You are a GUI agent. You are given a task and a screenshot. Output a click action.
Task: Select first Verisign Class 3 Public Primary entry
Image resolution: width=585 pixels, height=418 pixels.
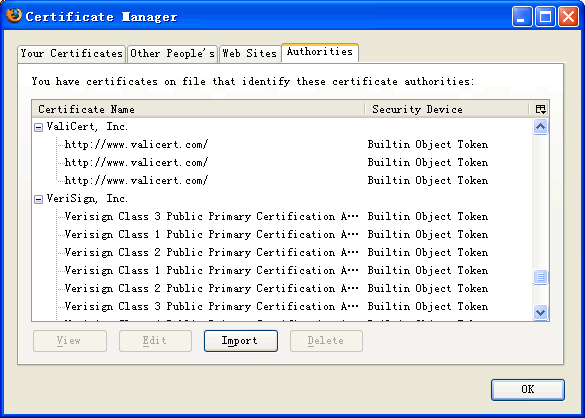point(282,216)
